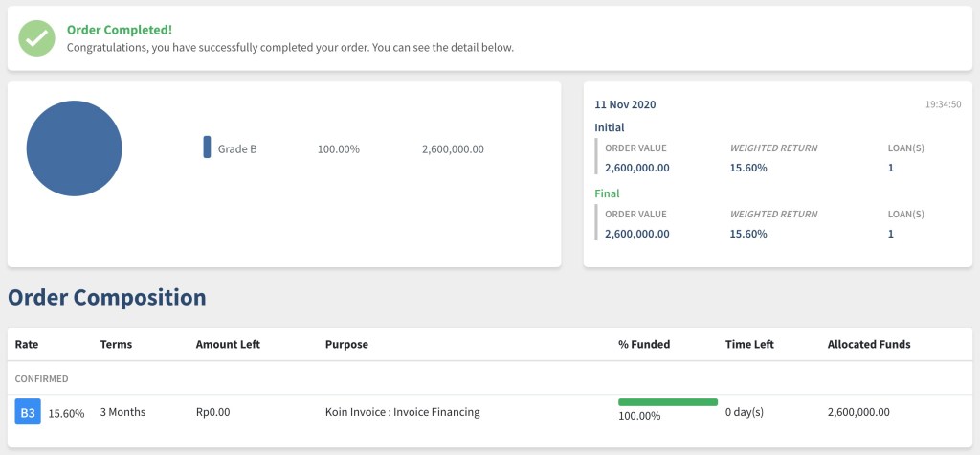Select the Amount Left column header
Viewport: 980px width, 455px height.
click(x=228, y=344)
